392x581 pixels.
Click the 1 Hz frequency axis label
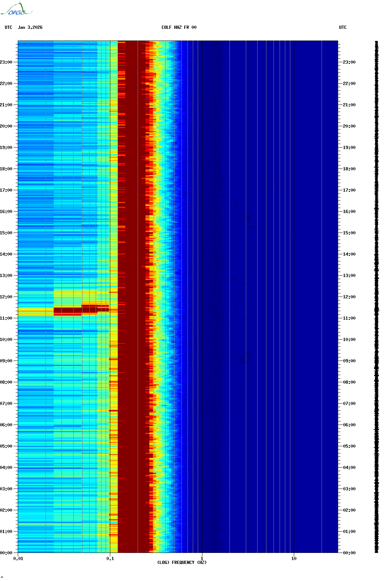202,559
